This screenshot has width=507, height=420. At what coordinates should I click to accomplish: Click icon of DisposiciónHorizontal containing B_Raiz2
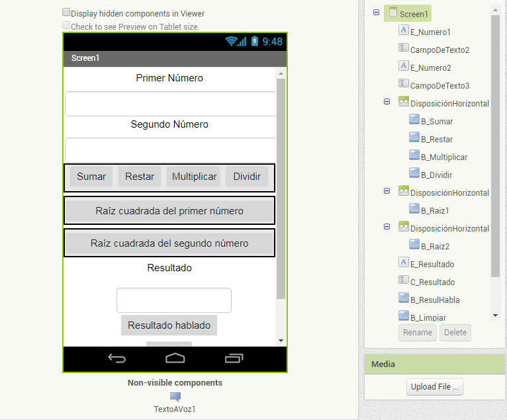(x=404, y=226)
